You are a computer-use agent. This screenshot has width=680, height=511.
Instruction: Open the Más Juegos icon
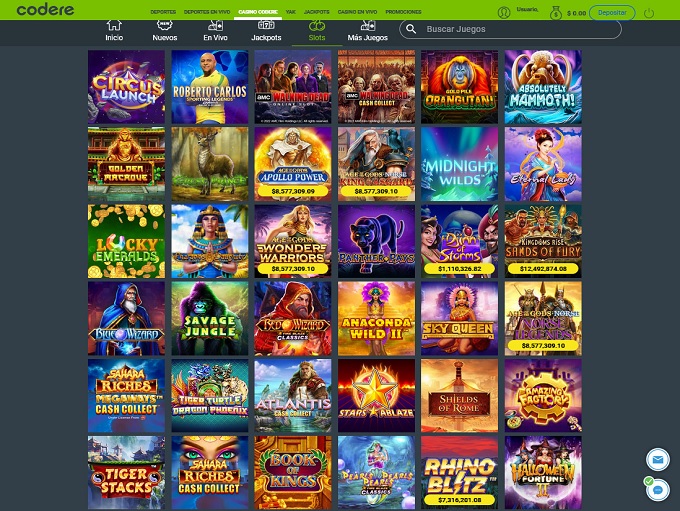click(x=367, y=26)
